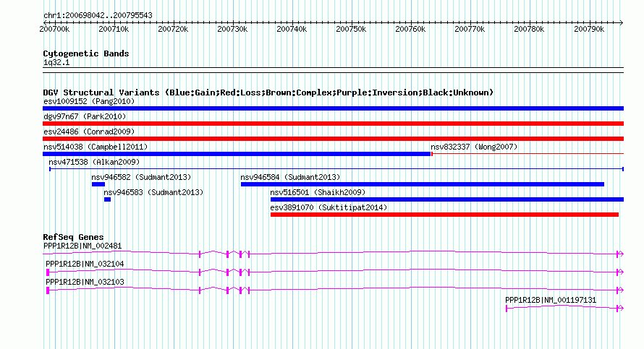Click the 200770k ruler tick label
Screen dimensions: 644x349
click(x=470, y=29)
